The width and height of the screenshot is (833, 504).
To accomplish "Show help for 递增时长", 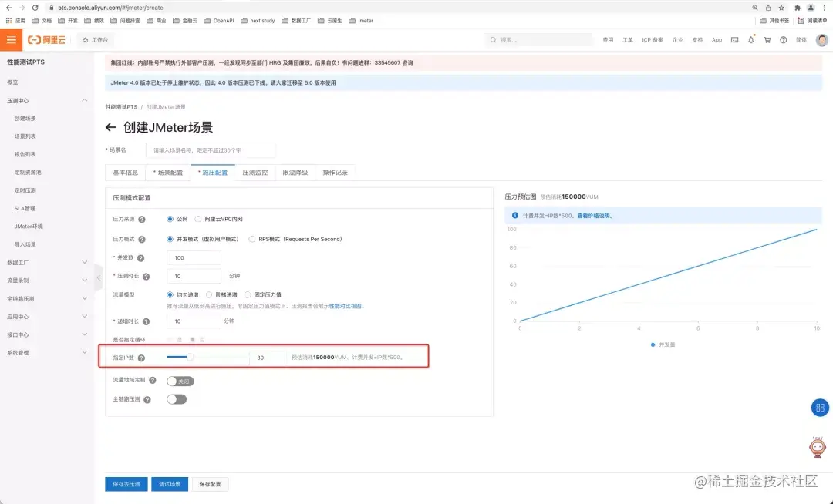I will [146, 321].
